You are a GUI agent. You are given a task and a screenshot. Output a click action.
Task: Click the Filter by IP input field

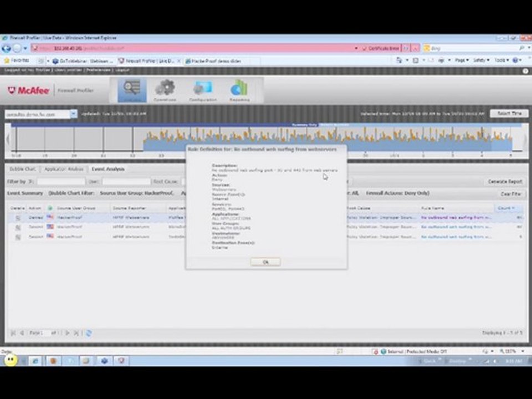click(61, 182)
